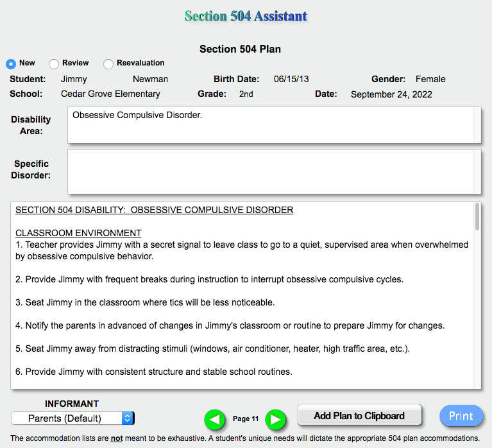
Task: Click the SECTION 504 DISABILITY heading line
Action: [155, 210]
